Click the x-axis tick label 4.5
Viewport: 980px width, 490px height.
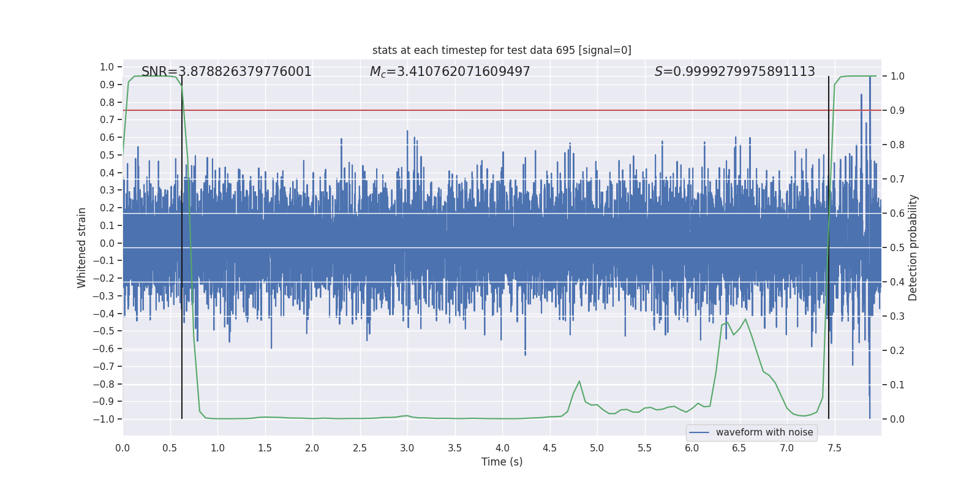549,448
